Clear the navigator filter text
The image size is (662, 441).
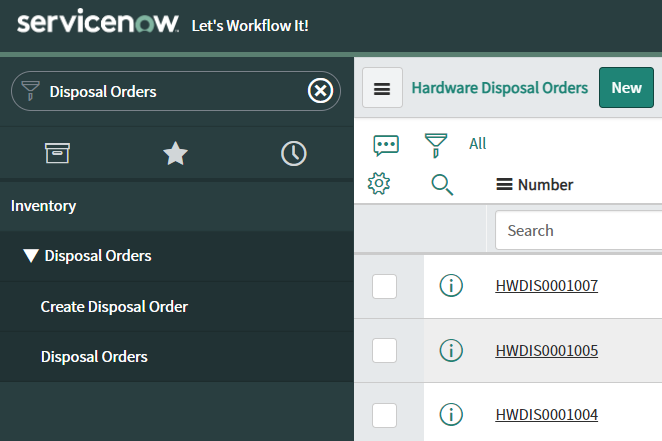coord(320,91)
